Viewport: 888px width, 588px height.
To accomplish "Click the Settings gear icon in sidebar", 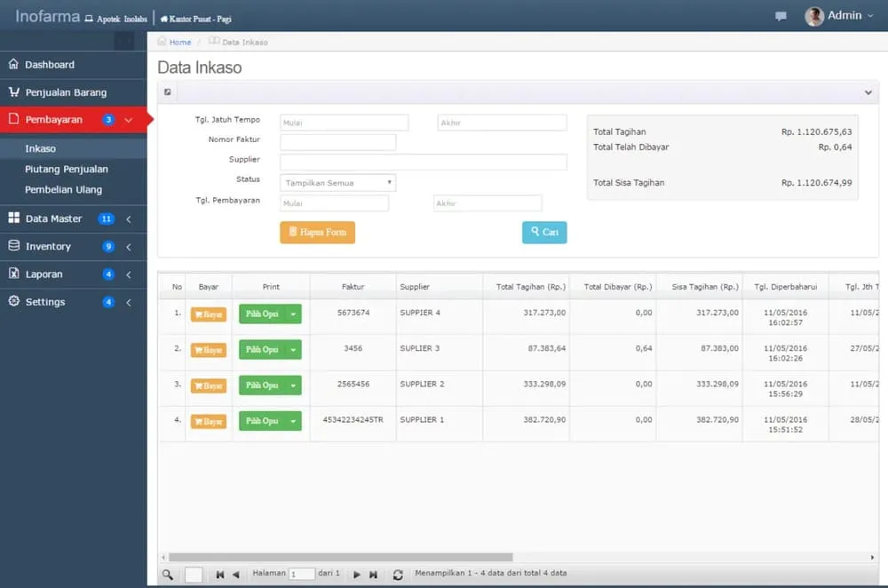I will pos(13,301).
